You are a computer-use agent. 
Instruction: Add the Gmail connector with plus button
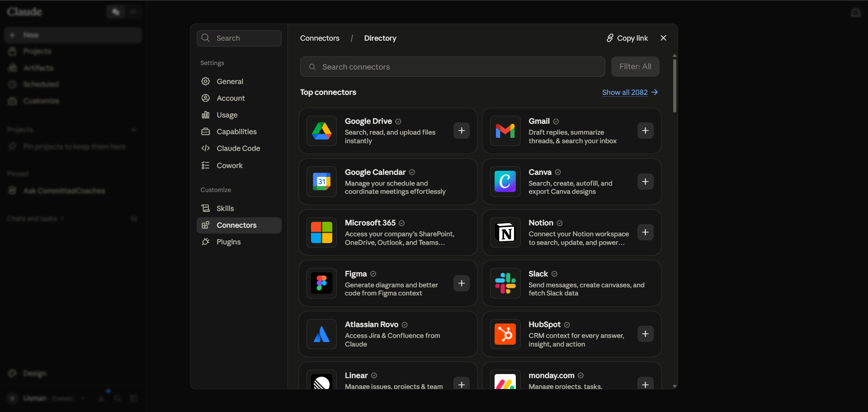coord(646,131)
